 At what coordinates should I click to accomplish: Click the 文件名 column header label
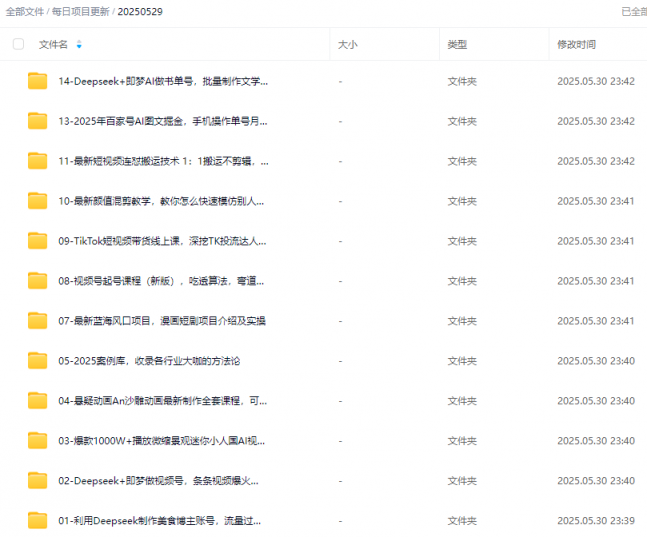53,44
